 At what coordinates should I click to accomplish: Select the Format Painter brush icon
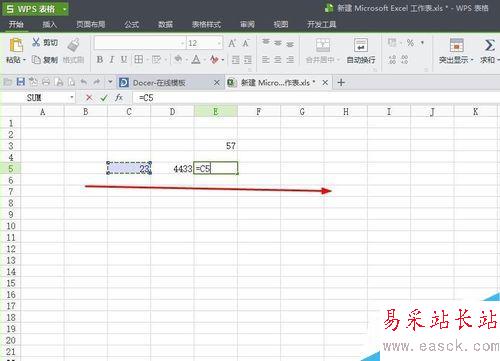click(x=74, y=45)
